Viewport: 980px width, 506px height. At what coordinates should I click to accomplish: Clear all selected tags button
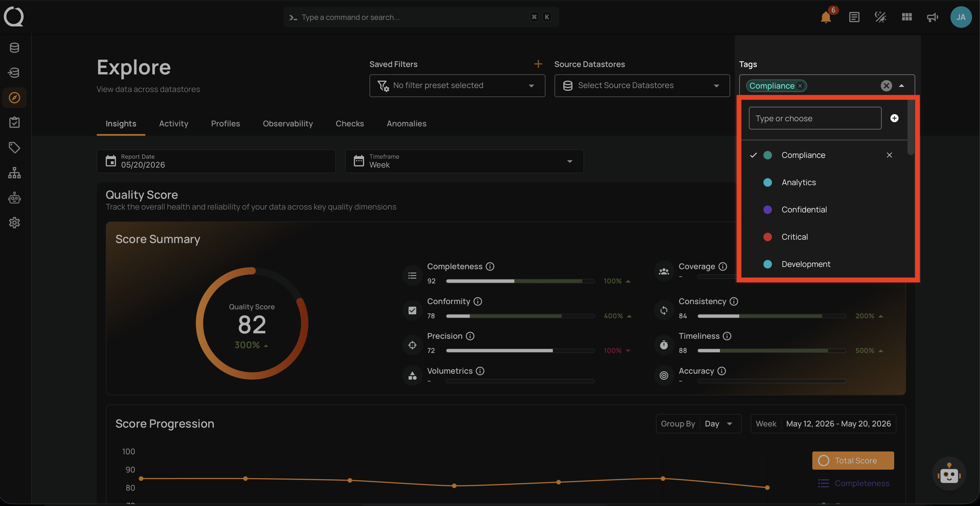[x=886, y=85]
